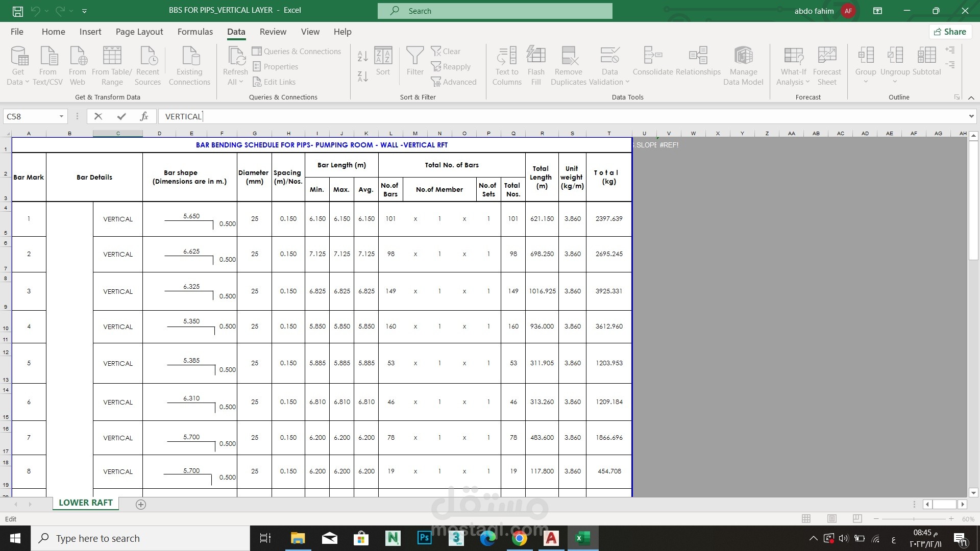Viewport: 980px width, 551px height.
Task: Select the LOWER RAFT sheet tab
Action: (x=85, y=503)
